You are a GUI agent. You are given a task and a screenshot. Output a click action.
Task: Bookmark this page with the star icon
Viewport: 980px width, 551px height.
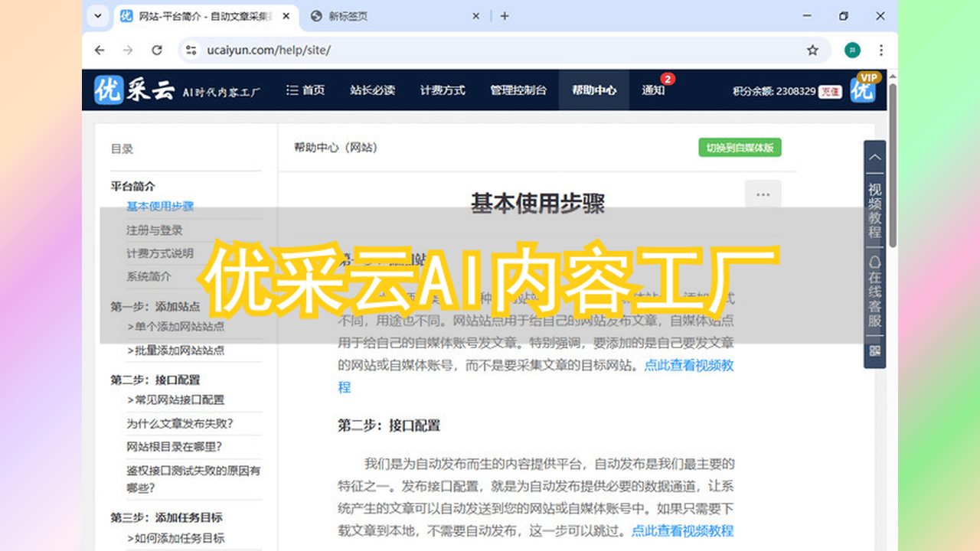[812, 51]
